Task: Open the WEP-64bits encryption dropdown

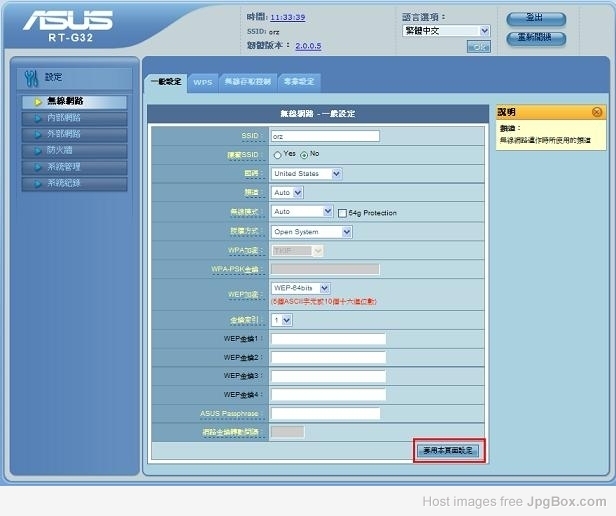Action: coord(301,289)
